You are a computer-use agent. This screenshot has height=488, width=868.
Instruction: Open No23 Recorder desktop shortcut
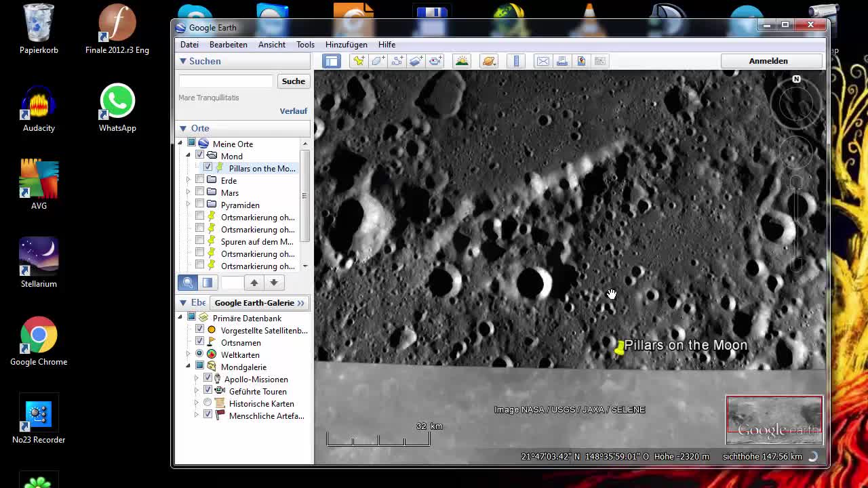(39, 419)
